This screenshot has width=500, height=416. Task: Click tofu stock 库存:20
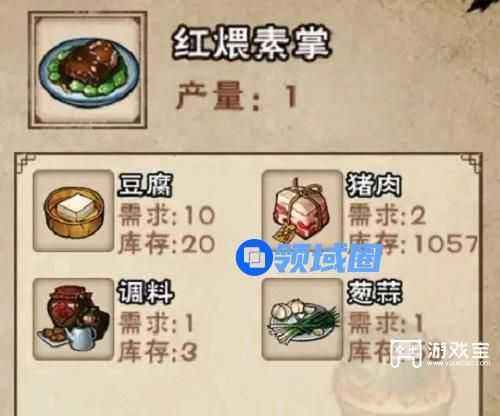[167, 244]
